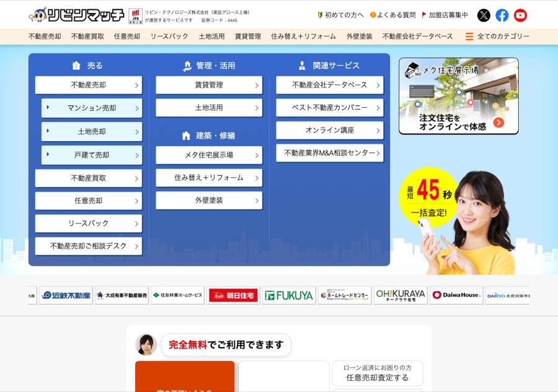Click the FUKUYA partner logo

click(x=289, y=295)
